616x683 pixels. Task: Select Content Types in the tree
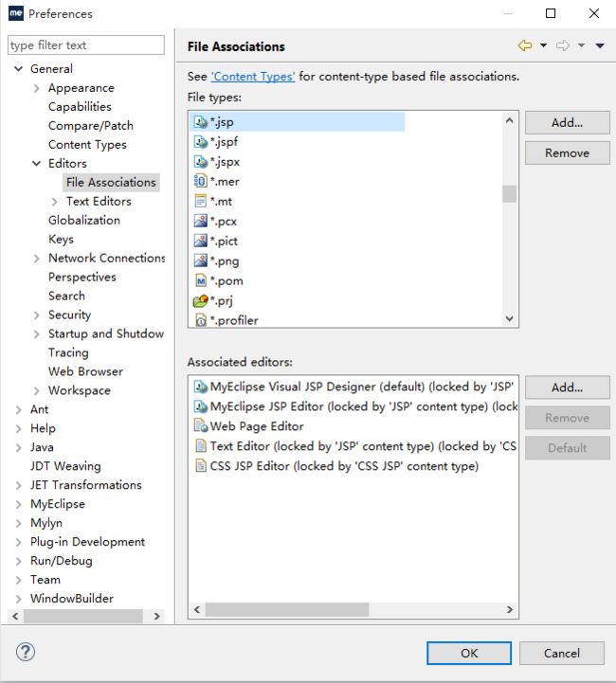(87, 145)
